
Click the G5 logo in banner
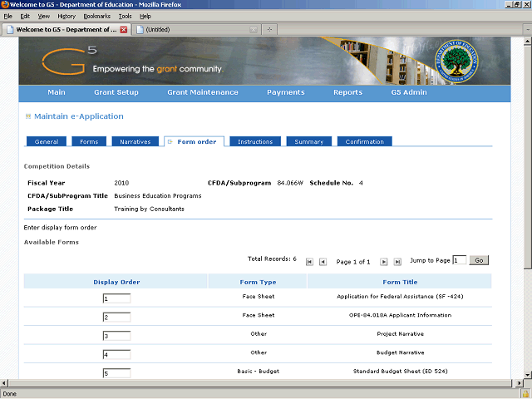70,61
